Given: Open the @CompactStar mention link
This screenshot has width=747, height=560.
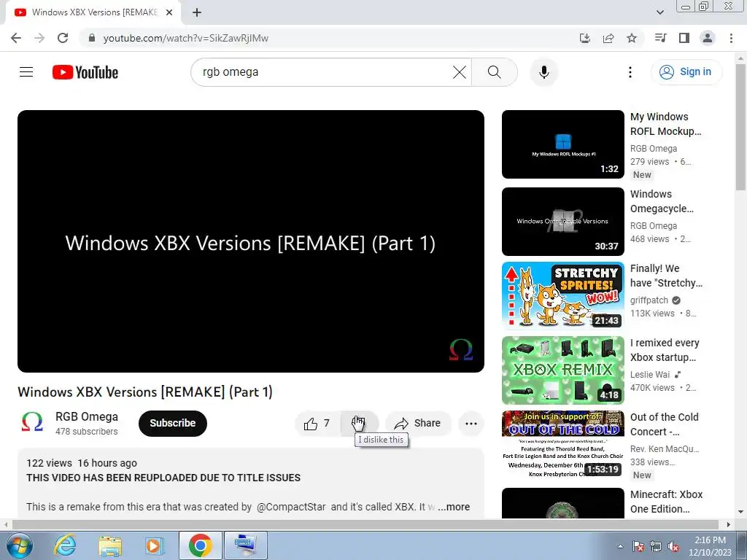Looking at the screenshot, I should point(291,507).
